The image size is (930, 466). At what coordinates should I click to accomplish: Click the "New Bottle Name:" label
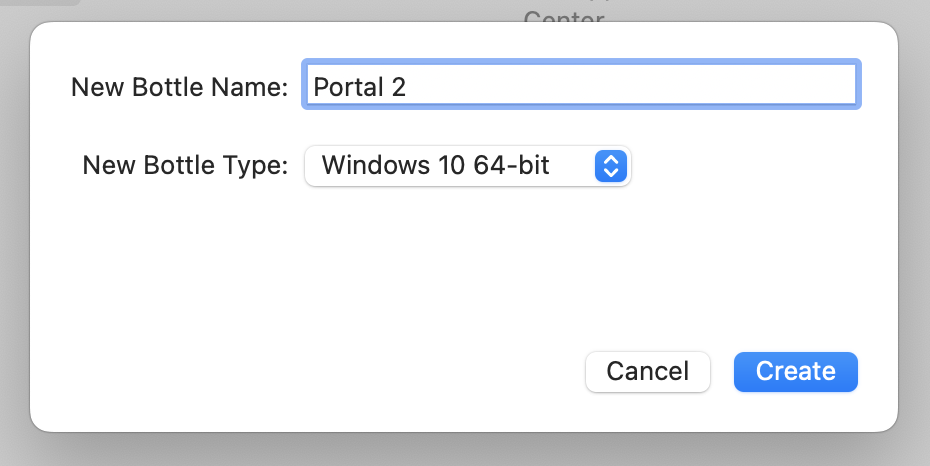(x=179, y=87)
